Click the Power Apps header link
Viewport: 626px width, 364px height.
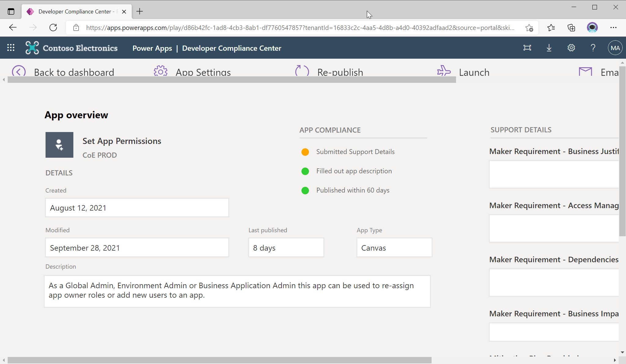point(152,48)
